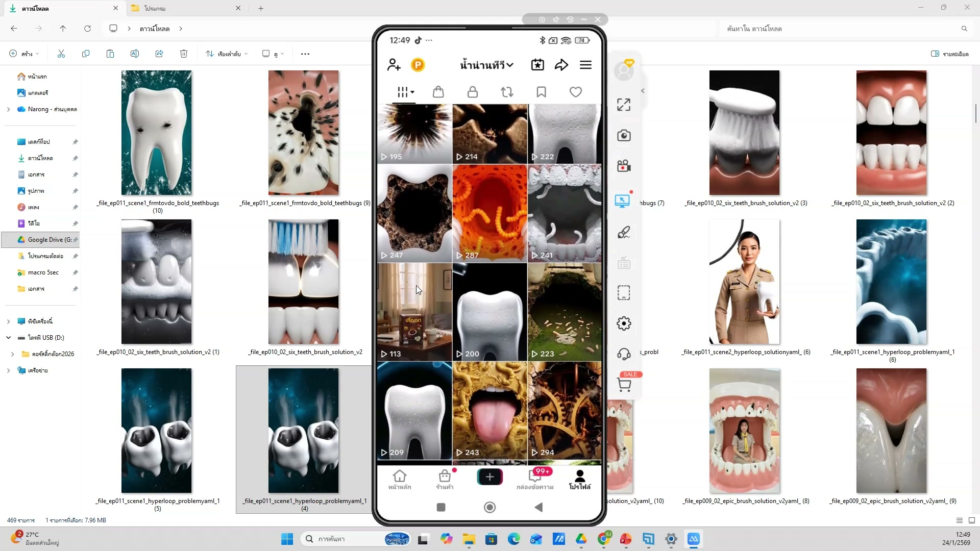Open the shopping cart with the SALE badge
The image size is (980, 551).
coord(625,384)
